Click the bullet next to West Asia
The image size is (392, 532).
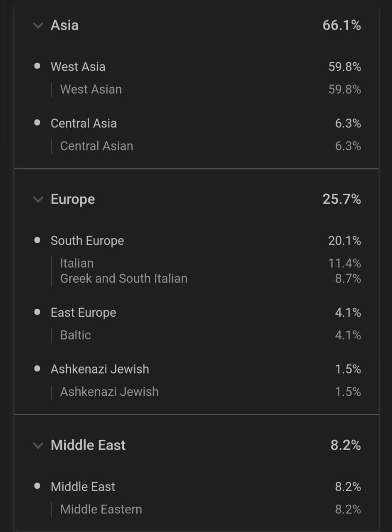click(37, 66)
